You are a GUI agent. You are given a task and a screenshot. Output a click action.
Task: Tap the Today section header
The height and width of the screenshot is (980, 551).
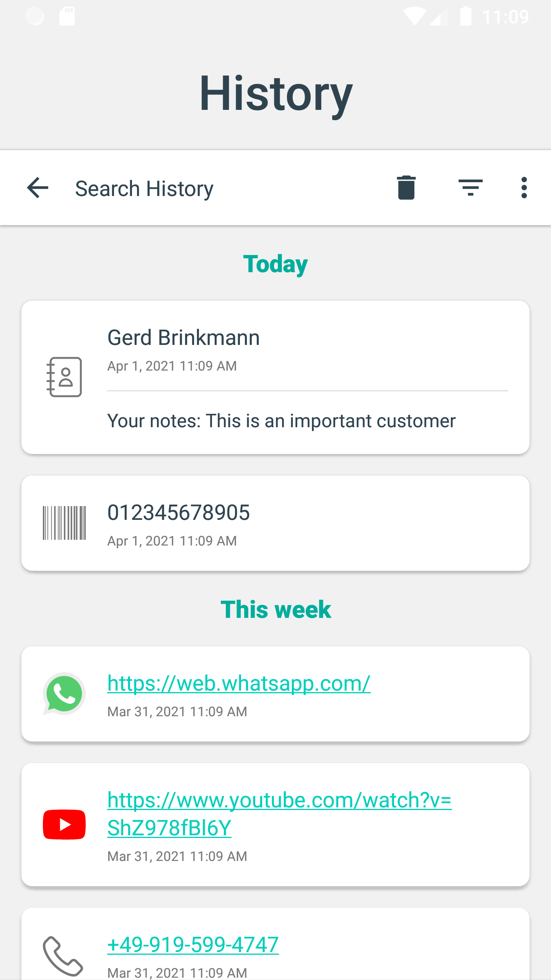pos(275,264)
